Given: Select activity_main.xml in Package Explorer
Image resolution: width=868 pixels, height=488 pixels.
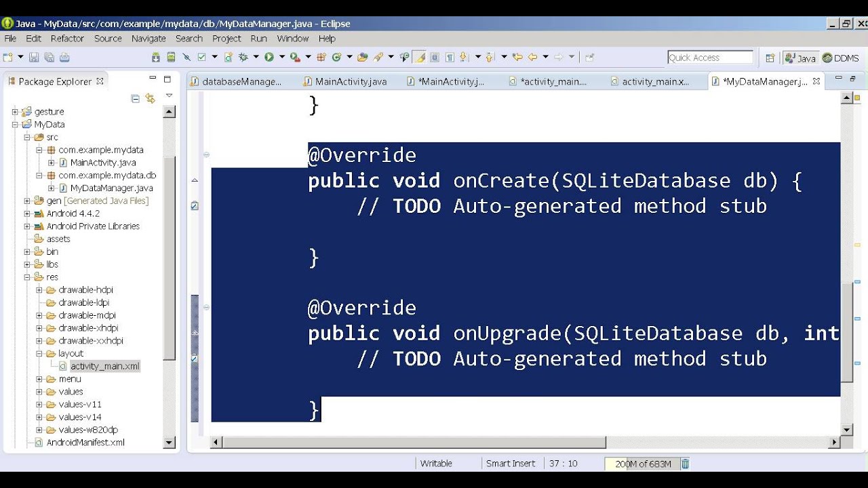Looking at the screenshot, I should (x=104, y=366).
